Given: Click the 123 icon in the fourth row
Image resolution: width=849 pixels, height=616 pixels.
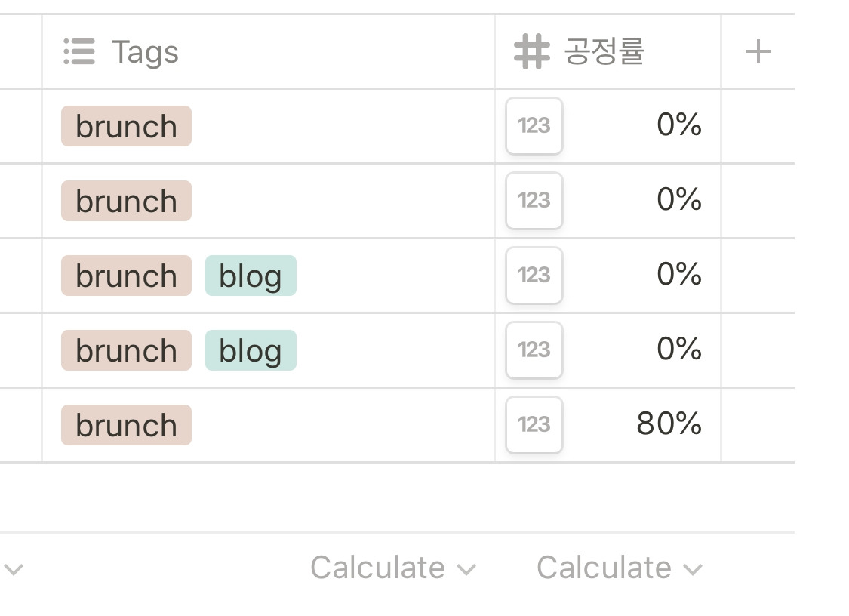Looking at the screenshot, I should point(534,350).
